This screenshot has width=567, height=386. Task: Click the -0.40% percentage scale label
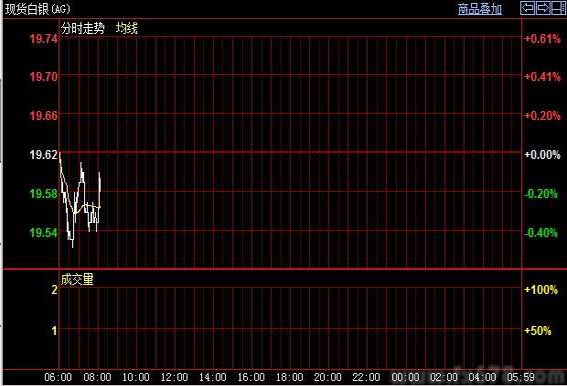pos(541,233)
